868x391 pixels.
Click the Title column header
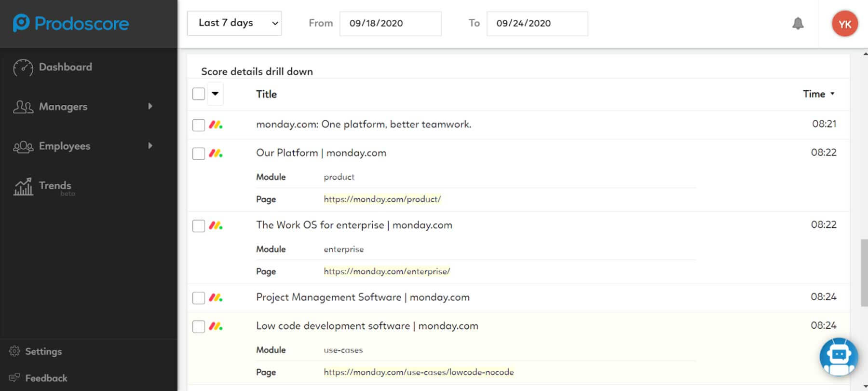tap(266, 94)
